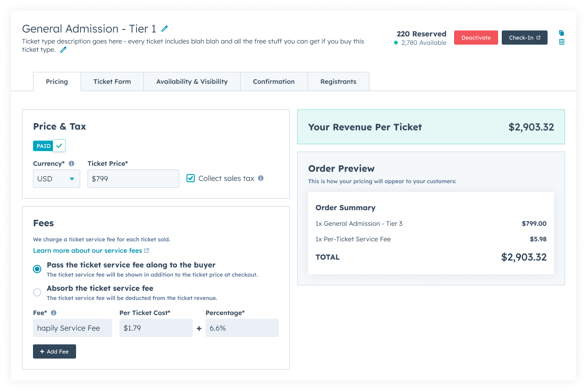
Task: Select the Absorb the ticket service fee option
Action: coord(37,292)
